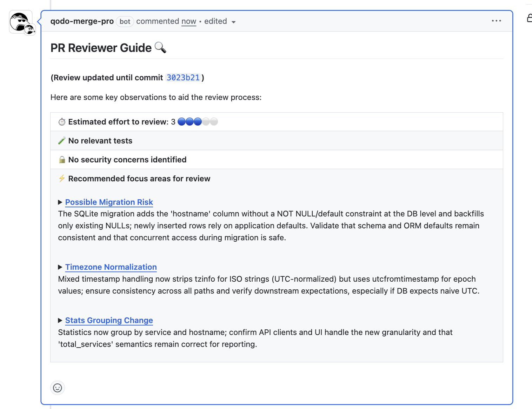This screenshot has height=409, width=532.
Task: Click 'Here are some key observations' sentence
Action: tap(156, 97)
